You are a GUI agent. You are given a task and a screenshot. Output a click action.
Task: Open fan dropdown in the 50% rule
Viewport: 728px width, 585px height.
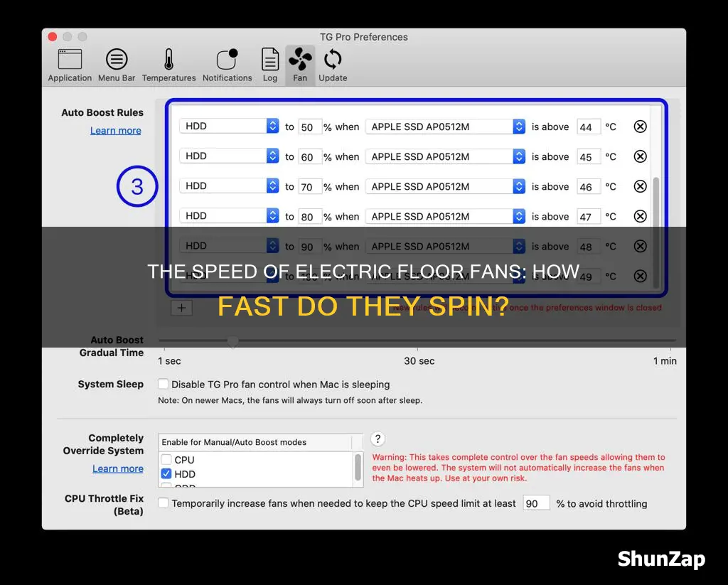(x=229, y=126)
